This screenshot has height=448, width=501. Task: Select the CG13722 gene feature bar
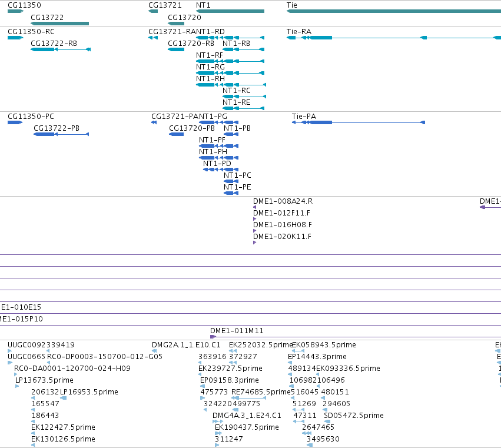tap(59, 24)
